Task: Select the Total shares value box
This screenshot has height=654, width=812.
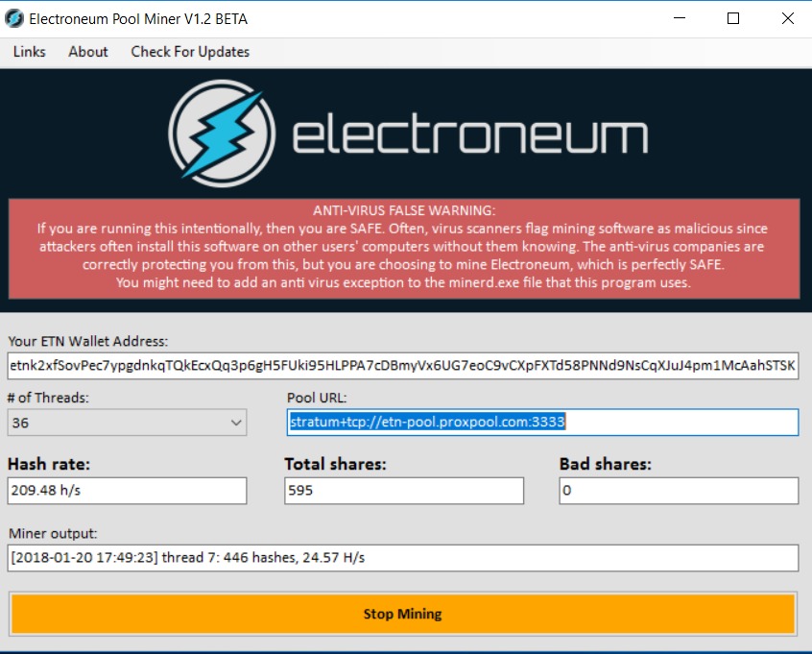Action: [404, 491]
